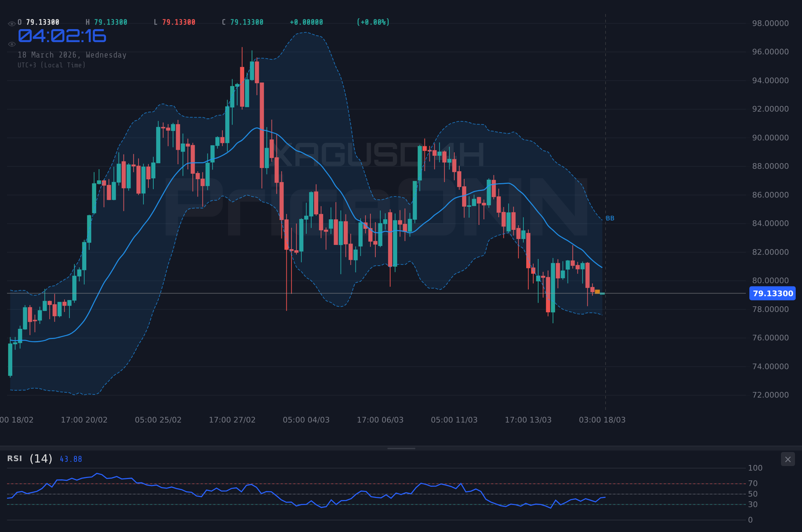Click the RSI scale label 0
Screen dimensions: 802x532
[x=750, y=520]
